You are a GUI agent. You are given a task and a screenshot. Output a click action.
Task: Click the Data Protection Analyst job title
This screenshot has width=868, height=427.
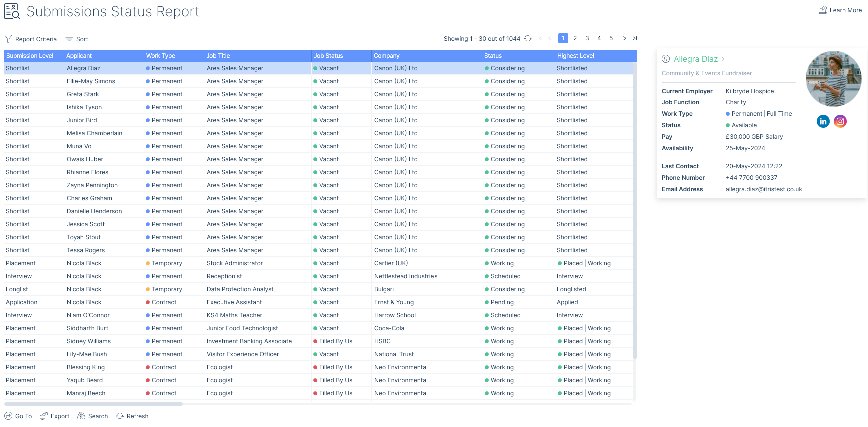click(240, 289)
